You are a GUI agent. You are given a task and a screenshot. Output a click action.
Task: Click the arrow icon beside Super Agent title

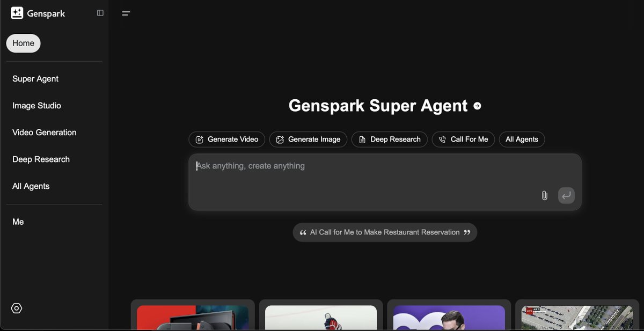tap(477, 106)
